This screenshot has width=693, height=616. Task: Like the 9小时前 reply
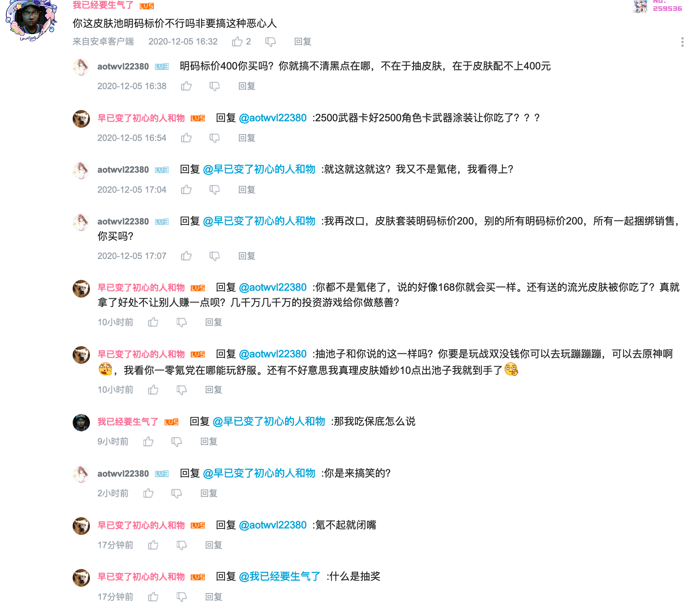pos(149,441)
